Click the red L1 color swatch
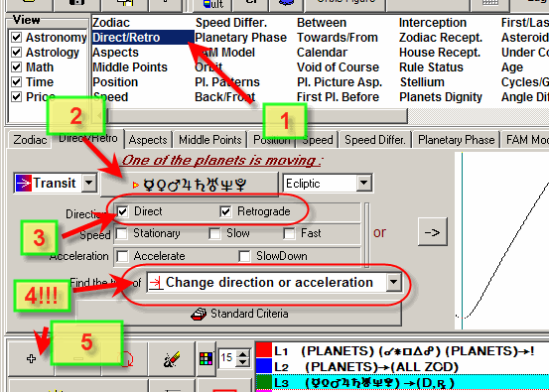 (x=264, y=350)
